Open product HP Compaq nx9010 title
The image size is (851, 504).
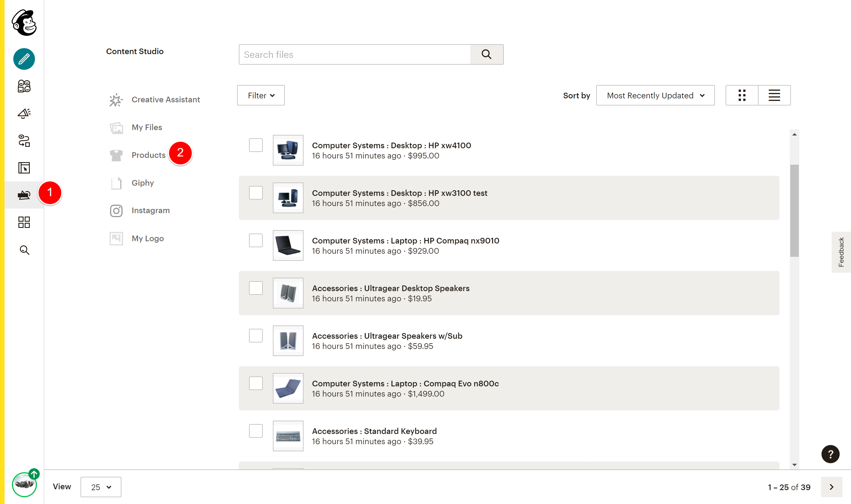coord(406,240)
